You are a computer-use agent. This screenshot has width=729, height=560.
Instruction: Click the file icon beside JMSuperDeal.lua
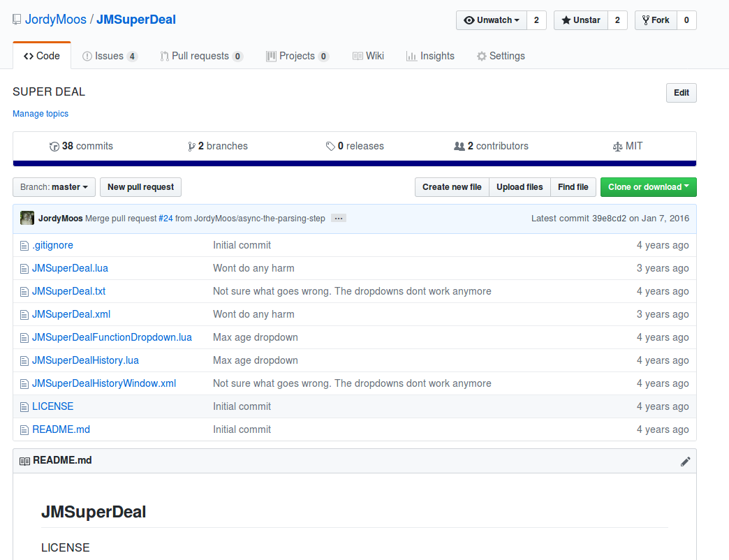pos(24,269)
